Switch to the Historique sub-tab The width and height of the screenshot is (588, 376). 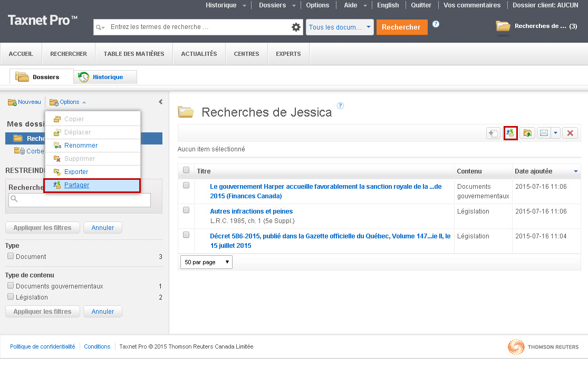(105, 77)
